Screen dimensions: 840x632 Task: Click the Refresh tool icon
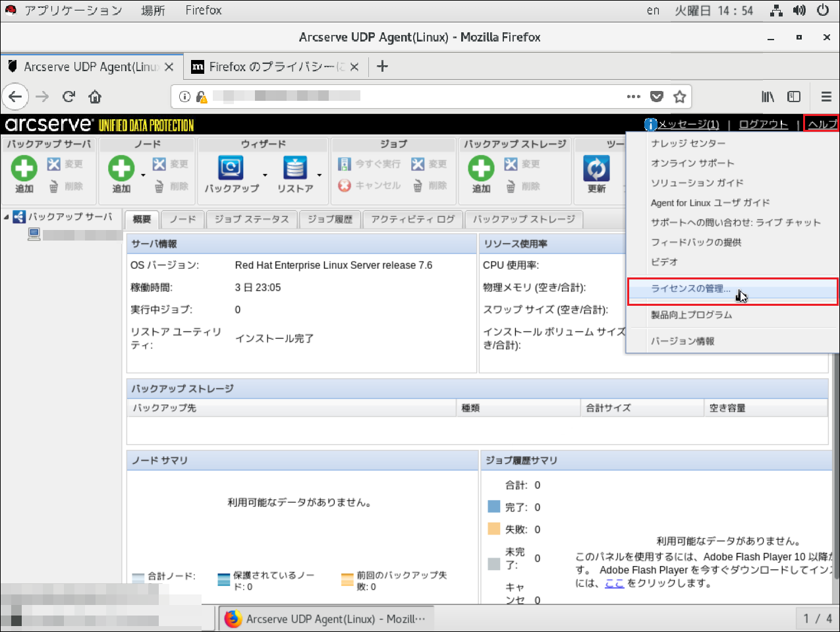(x=596, y=169)
